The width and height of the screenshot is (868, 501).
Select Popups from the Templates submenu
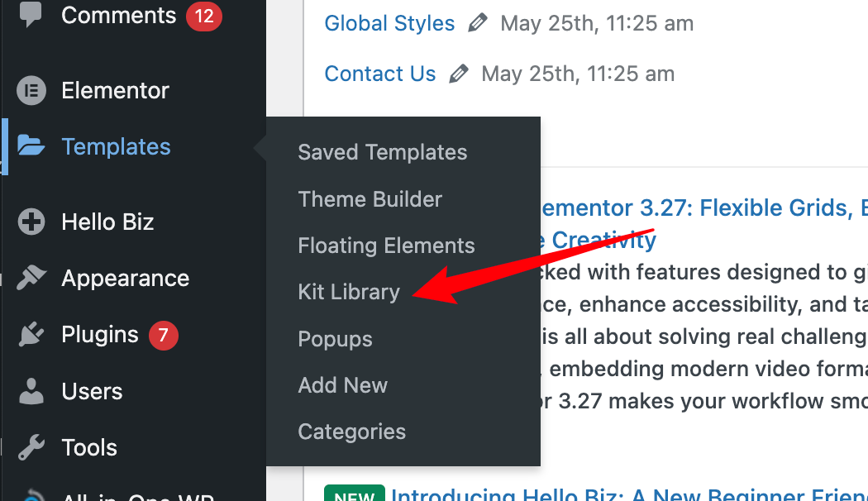click(335, 339)
